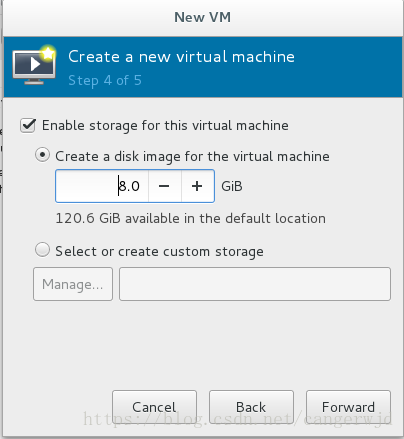Increase disk size with the plus button
404x439 pixels.
pos(197,186)
